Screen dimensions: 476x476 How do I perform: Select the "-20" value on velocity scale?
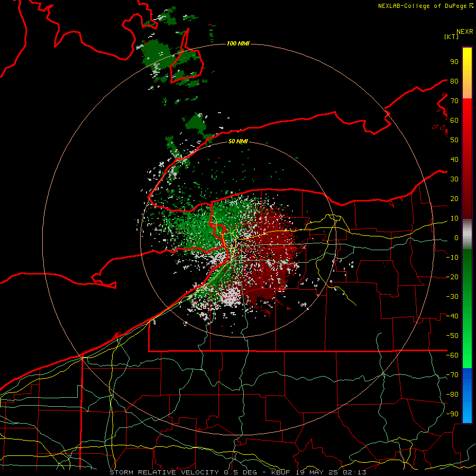coord(452,277)
